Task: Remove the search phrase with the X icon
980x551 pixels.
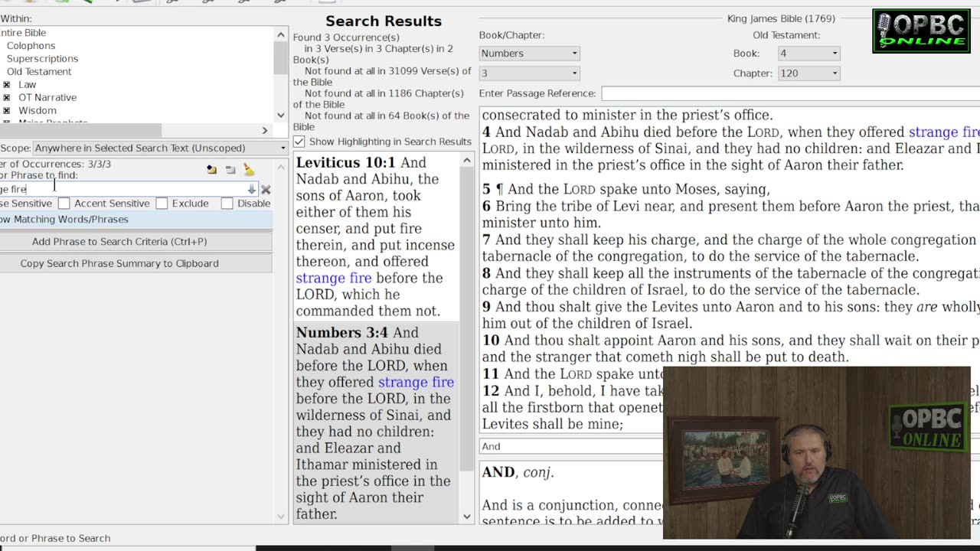Action: [x=266, y=189]
